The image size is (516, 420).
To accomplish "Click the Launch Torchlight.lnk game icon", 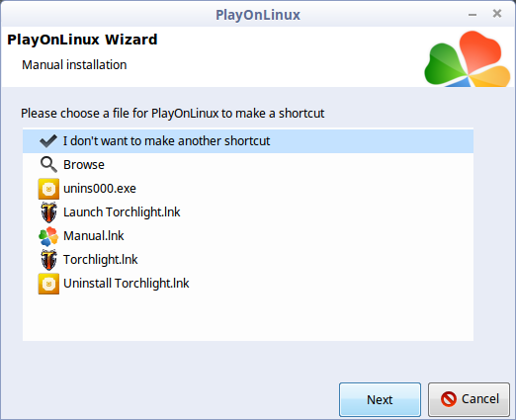I will pos(48,212).
